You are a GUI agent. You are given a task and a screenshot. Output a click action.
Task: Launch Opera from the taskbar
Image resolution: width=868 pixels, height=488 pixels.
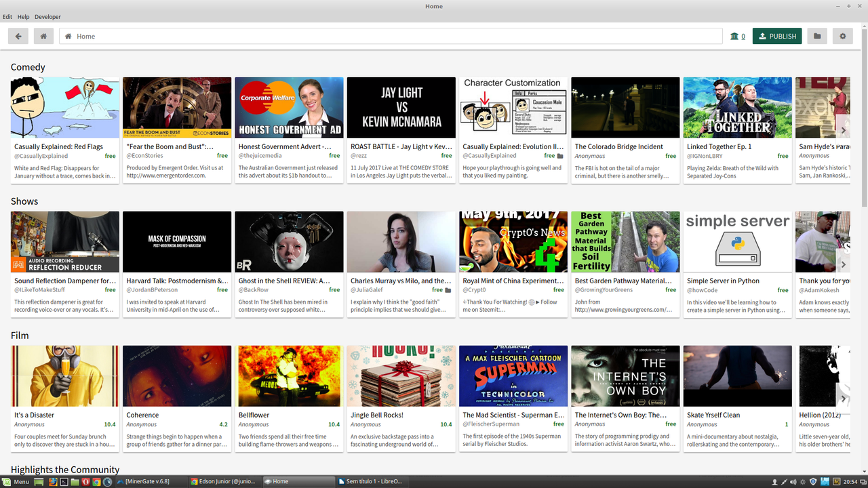(x=85, y=481)
